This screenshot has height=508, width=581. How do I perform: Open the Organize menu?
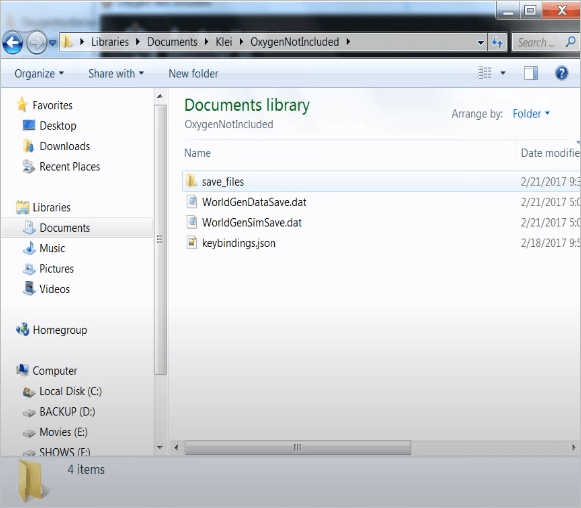pyautogui.click(x=39, y=73)
